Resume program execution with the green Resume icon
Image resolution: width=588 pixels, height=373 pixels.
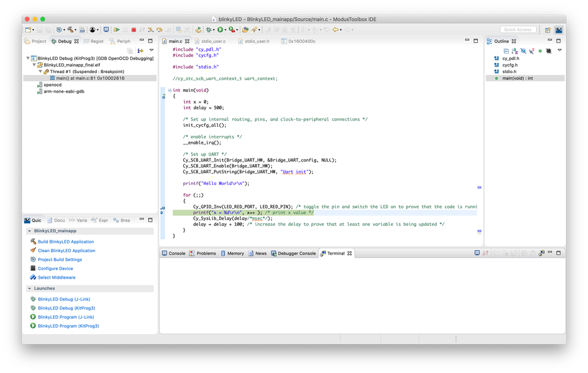tap(117, 29)
